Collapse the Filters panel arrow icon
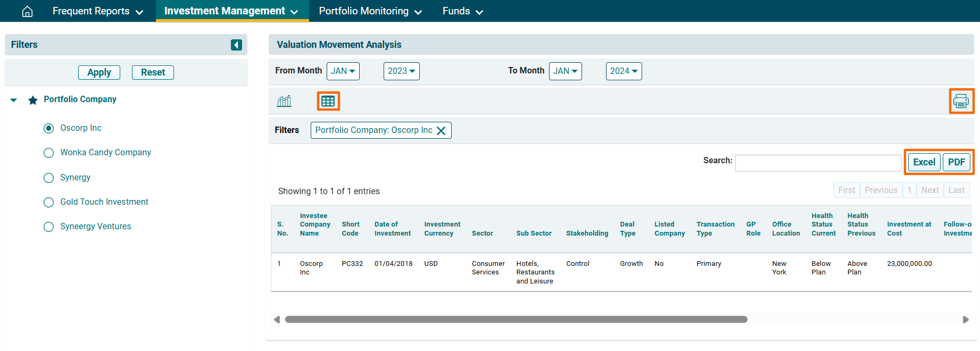Screen dimensions: 980x351 [x=236, y=45]
